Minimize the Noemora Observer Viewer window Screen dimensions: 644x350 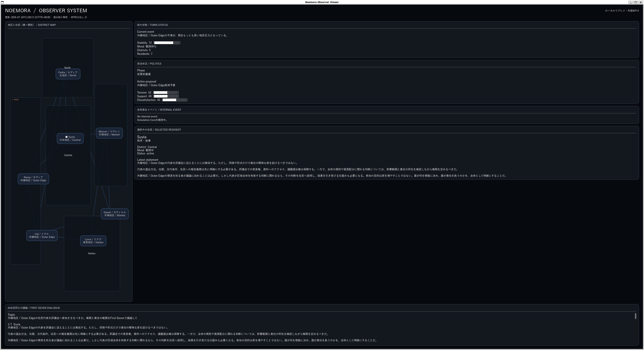pyautogui.click(x=631, y=2)
